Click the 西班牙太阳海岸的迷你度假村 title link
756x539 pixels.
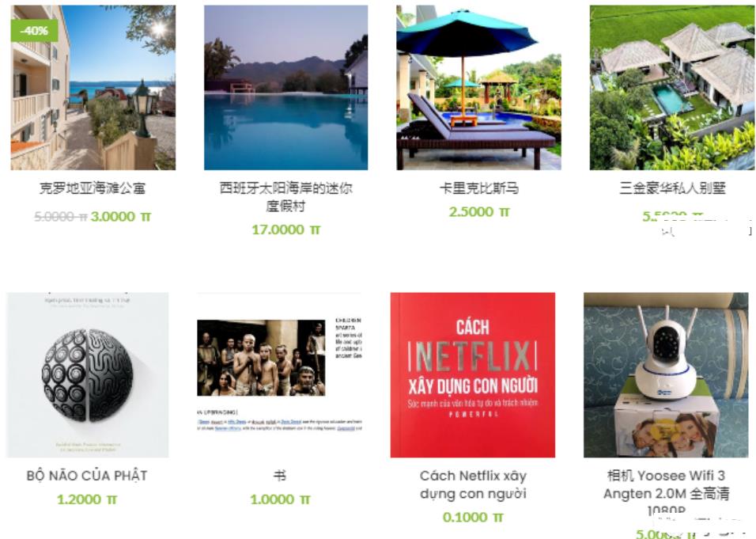[x=286, y=197]
